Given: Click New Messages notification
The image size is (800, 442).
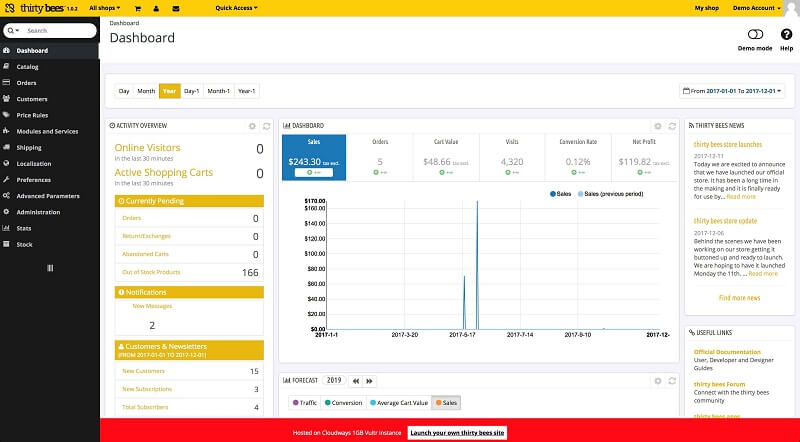Looking at the screenshot, I should click(x=152, y=306).
